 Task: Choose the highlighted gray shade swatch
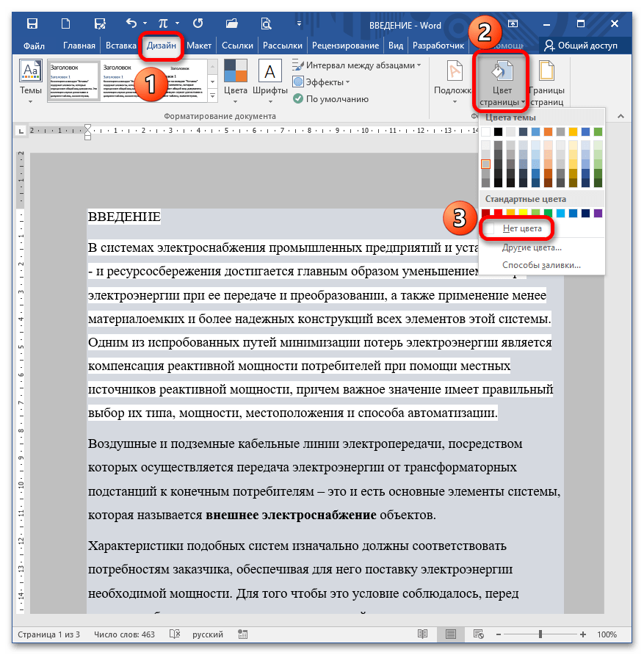pos(485,164)
